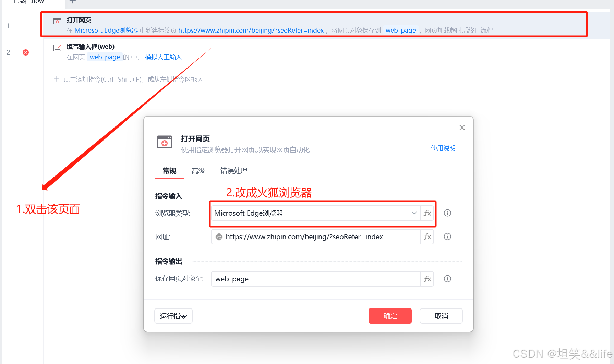Screen dimensions: 614x364
Task: Click the 指令输入 section heading
Action: (169, 196)
